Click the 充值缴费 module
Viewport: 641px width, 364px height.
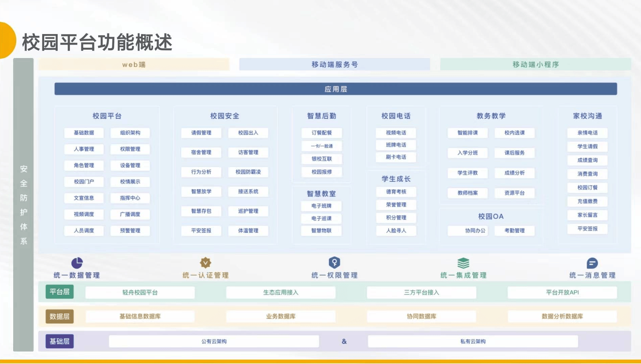pos(587,201)
